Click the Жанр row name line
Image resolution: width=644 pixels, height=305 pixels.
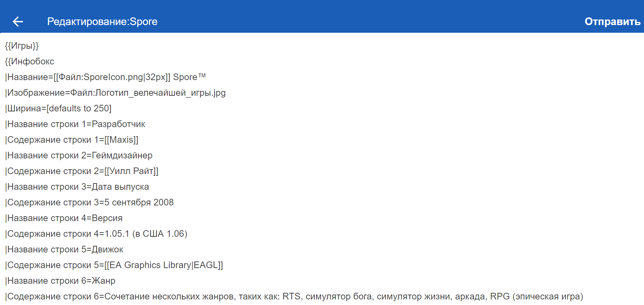pos(60,281)
